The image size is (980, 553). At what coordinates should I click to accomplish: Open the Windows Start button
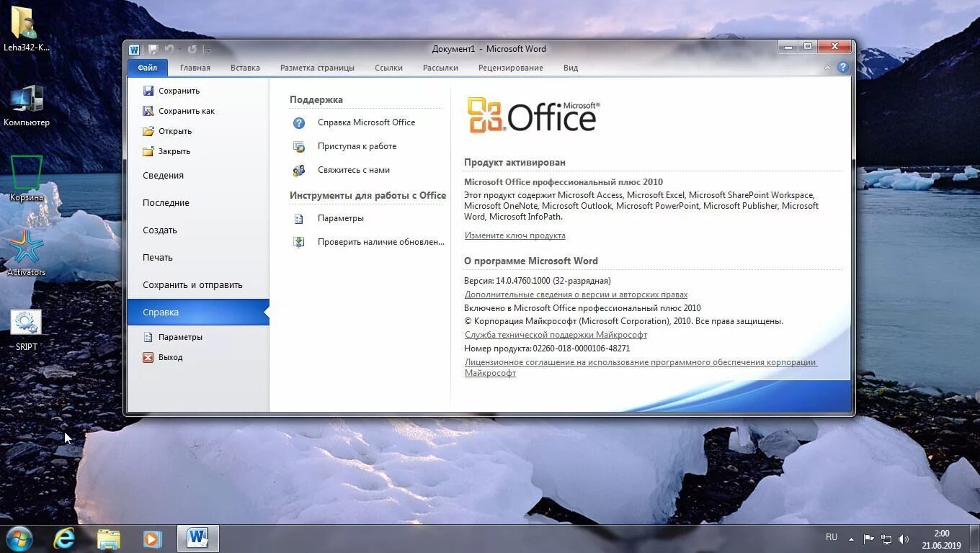pos(19,539)
